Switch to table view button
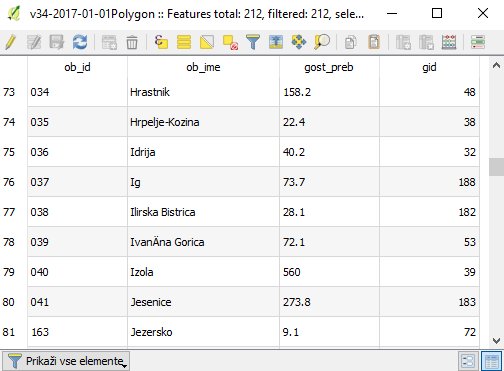Viewport: 504px width, 371px height. (492, 361)
